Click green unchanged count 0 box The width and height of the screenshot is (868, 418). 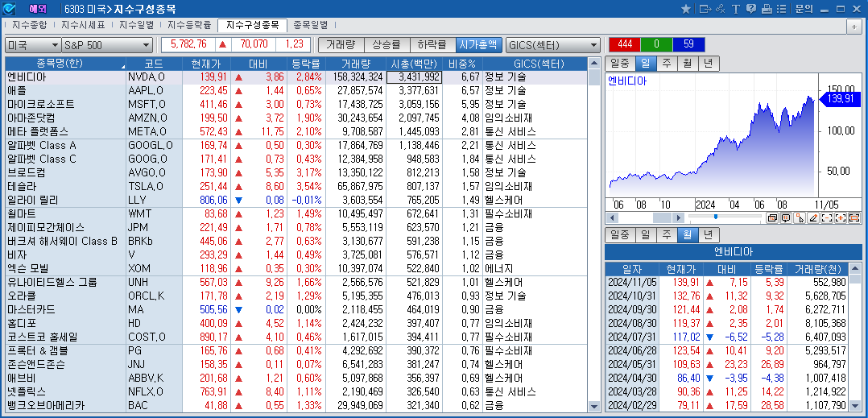pos(656,45)
